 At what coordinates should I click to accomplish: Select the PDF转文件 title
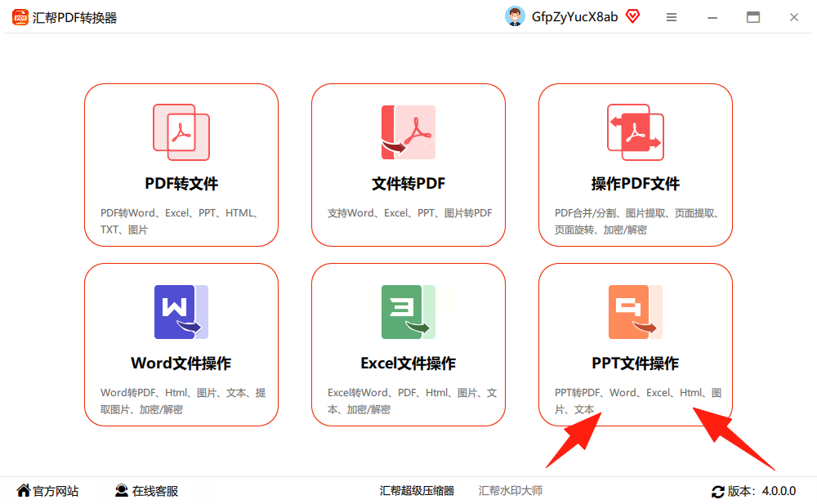tap(181, 184)
